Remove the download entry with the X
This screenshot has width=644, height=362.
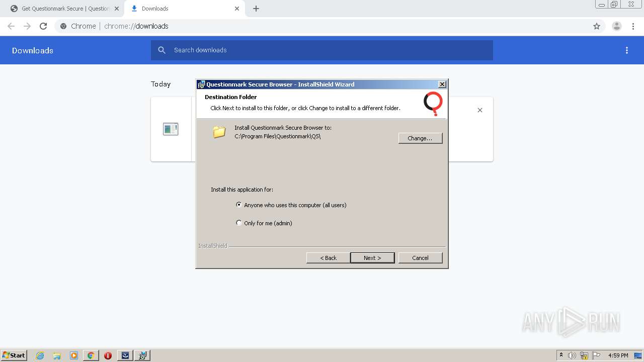click(x=480, y=110)
